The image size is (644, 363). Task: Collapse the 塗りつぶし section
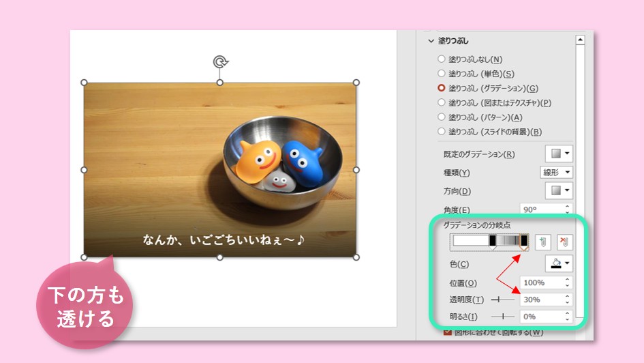click(x=431, y=41)
